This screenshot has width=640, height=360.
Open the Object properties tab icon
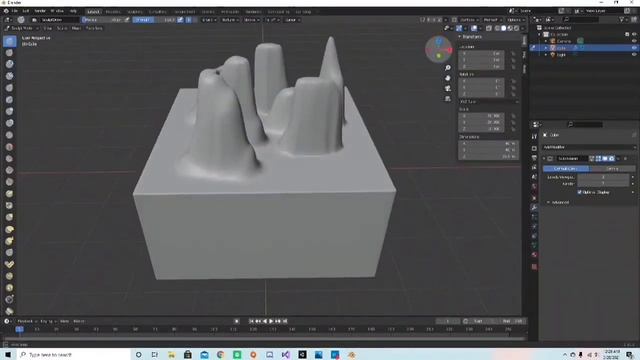(x=534, y=198)
